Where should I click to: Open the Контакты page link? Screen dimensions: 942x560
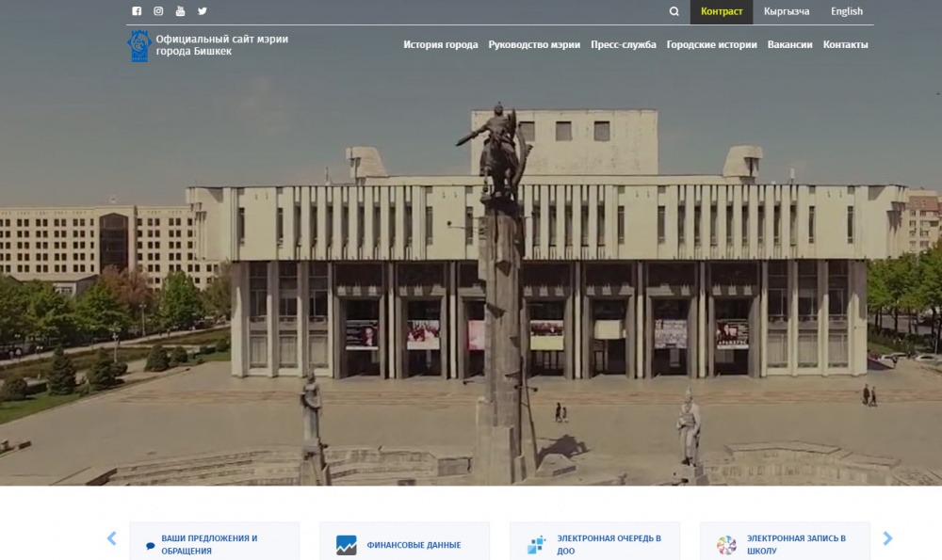(845, 44)
